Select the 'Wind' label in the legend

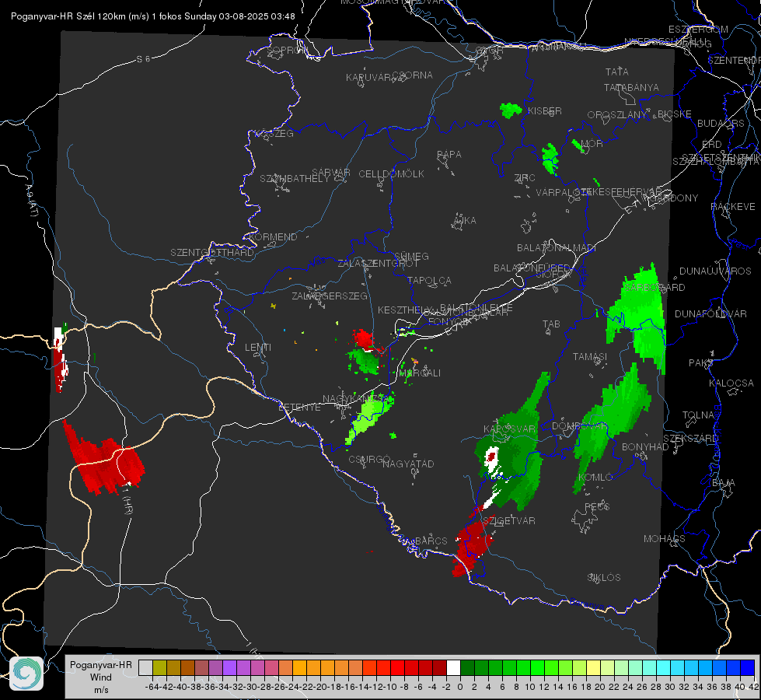(x=101, y=677)
